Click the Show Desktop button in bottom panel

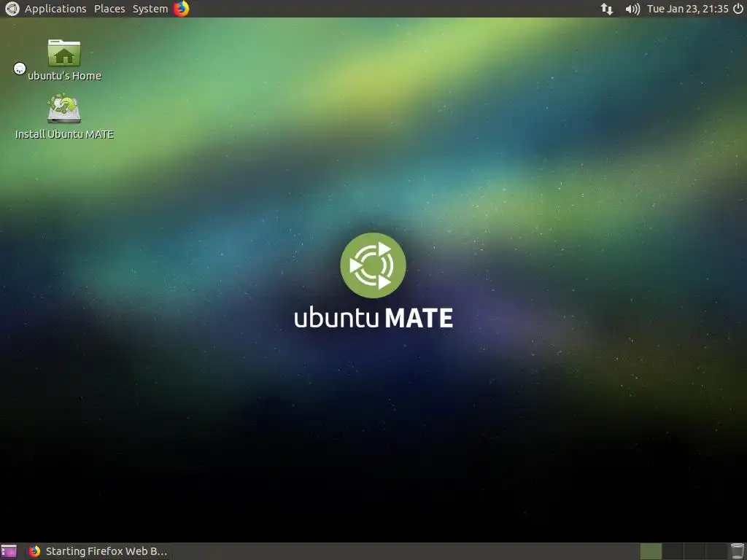click(x=9, y=551)
